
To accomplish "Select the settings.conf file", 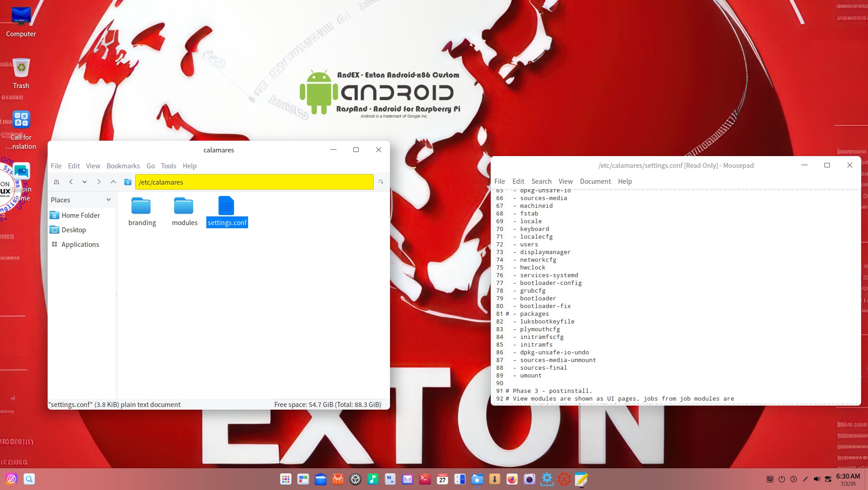I will (x=227, y=211).
